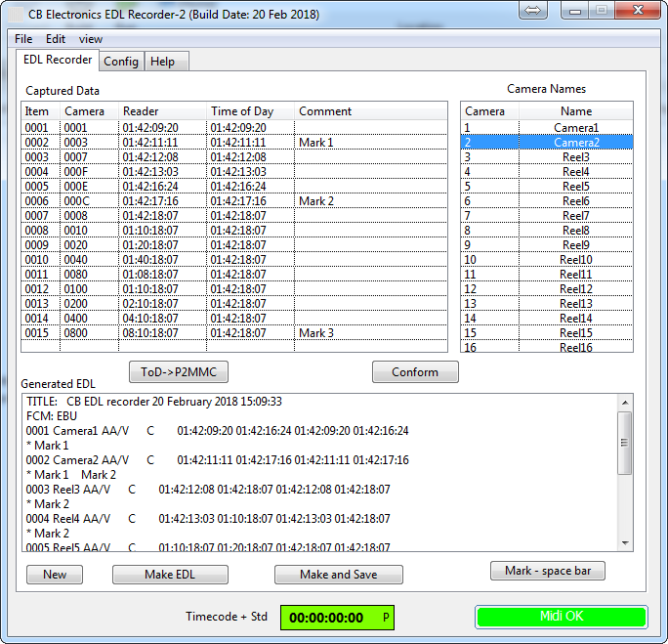The image size is (668, 644).
Task: Click the green timecode display field
Action: 337,618
